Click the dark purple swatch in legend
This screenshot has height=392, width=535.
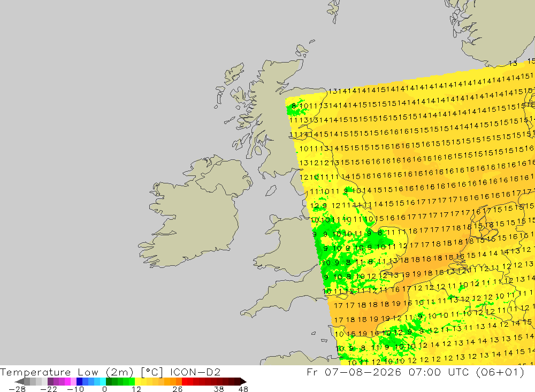(x=50, y=382)
